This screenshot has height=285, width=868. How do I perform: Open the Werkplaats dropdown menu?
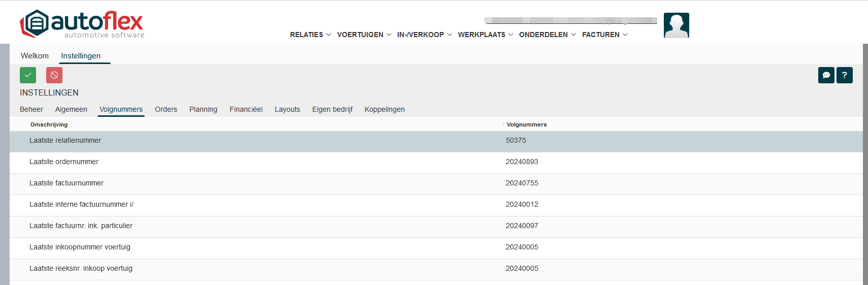click(485, 35)
